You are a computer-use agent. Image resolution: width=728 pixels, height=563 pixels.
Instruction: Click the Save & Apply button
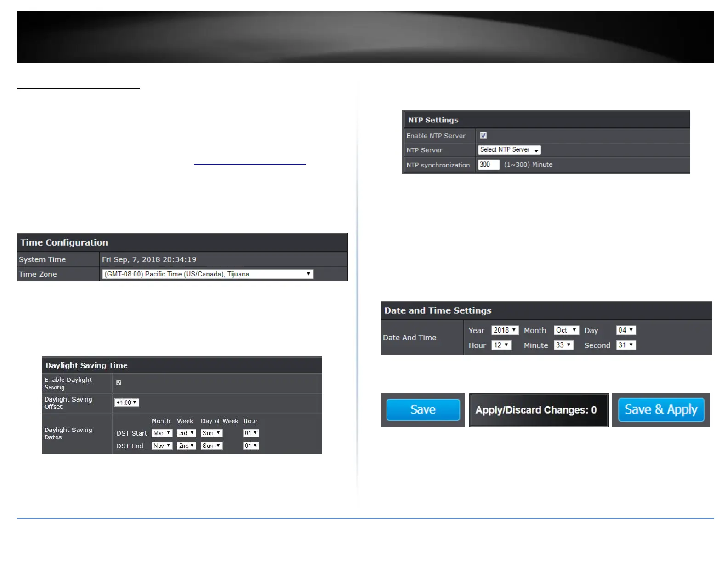661,410
